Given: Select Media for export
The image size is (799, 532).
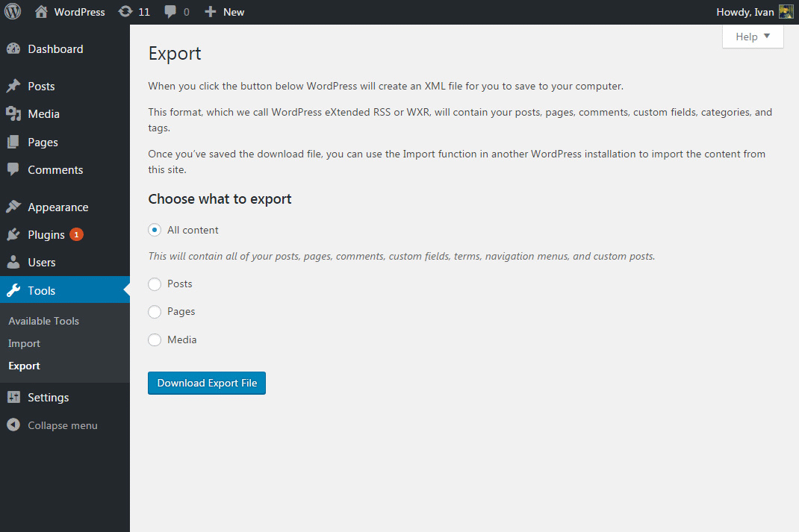Looking at the screenshot, I should point(155,339).
